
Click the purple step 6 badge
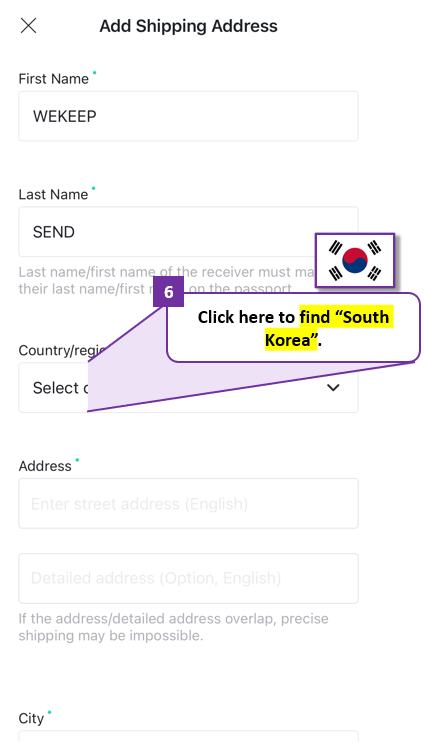168,291
